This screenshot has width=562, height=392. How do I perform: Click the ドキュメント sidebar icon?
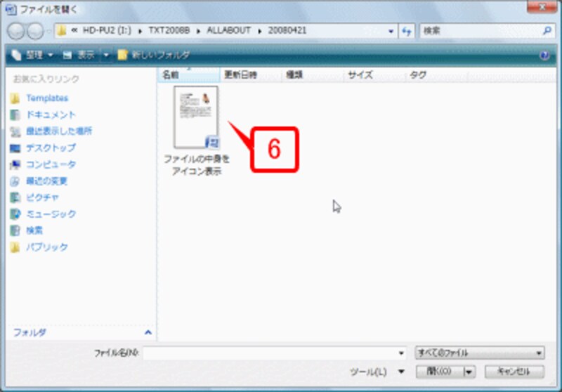[x=15, y=115]
